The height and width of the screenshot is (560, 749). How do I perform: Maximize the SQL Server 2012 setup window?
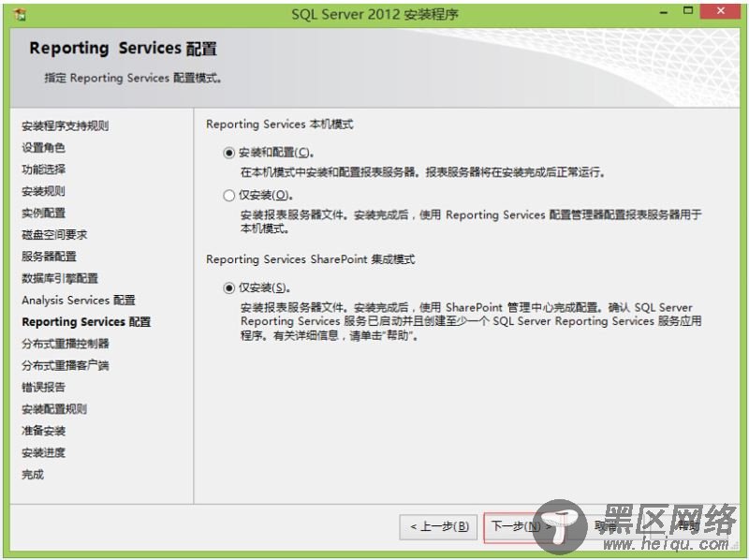688,11
